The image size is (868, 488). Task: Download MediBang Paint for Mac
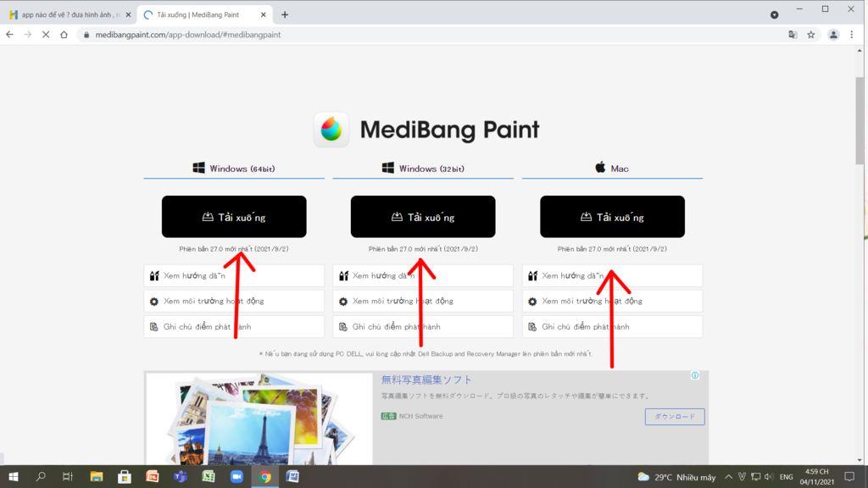click(612, 216)
